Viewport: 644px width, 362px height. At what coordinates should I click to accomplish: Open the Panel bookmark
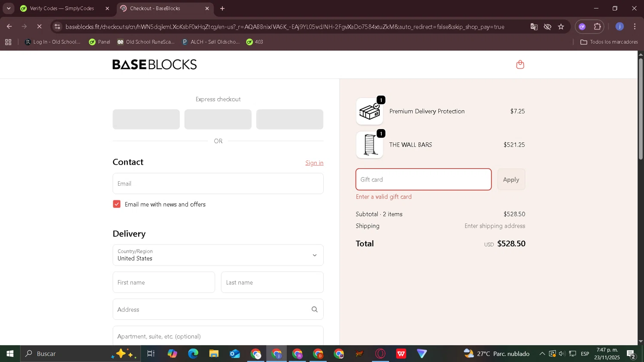pyautogui.click(x=100, y=42)
